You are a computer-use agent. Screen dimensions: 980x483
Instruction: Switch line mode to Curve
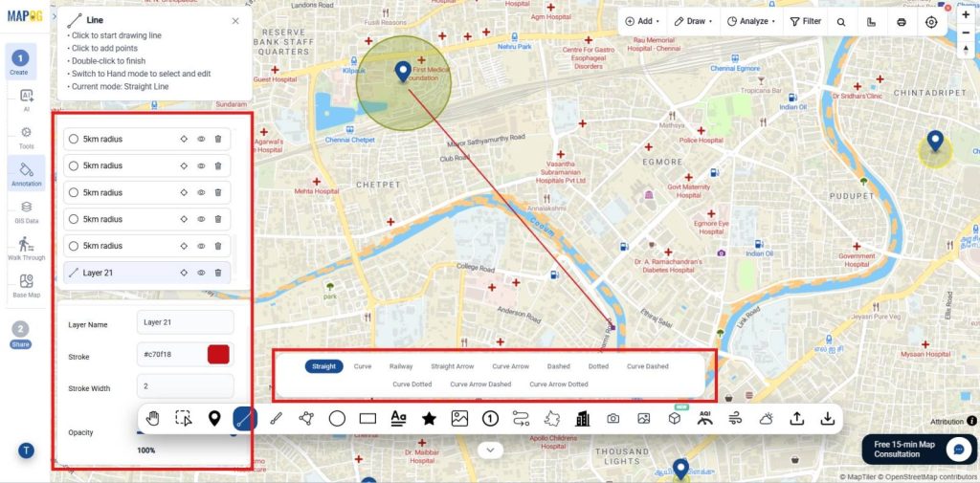click(363, 366)
